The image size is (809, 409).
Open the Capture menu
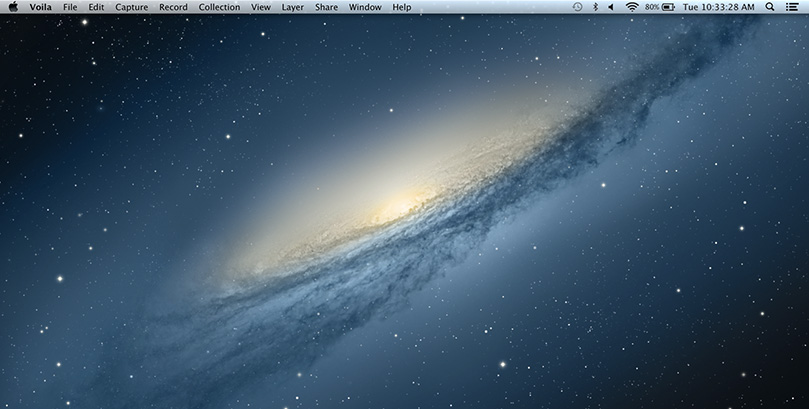click(132, 7)
